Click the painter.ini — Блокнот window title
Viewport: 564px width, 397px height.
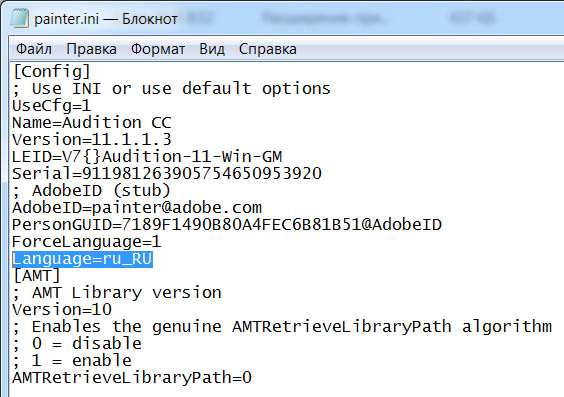pos(106,19)
